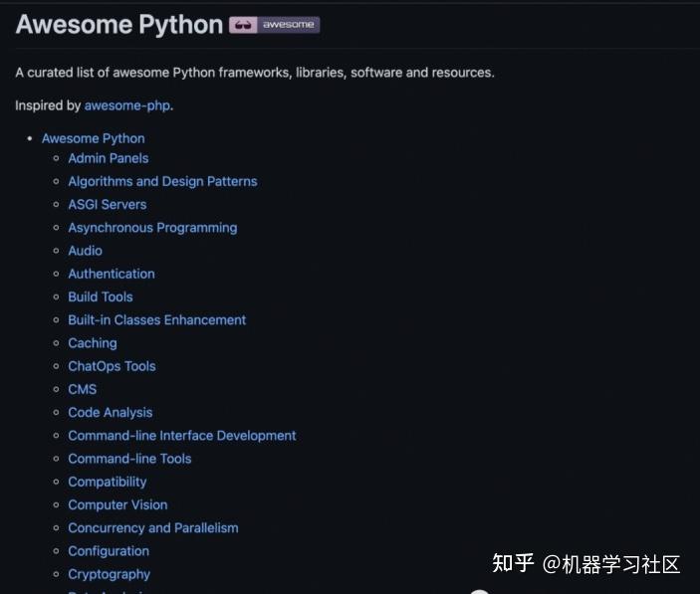Image resolution: width=700 pixels, height=594 pixels.
Task: Go to Concurrency and Parallelism section
Action: [153, 528]
